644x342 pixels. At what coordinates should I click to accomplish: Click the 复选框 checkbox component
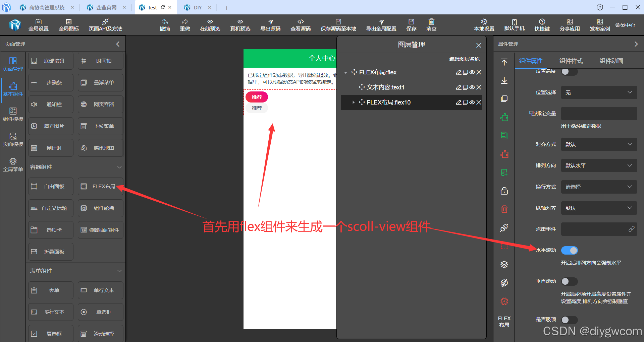click(x=51, y=334)
